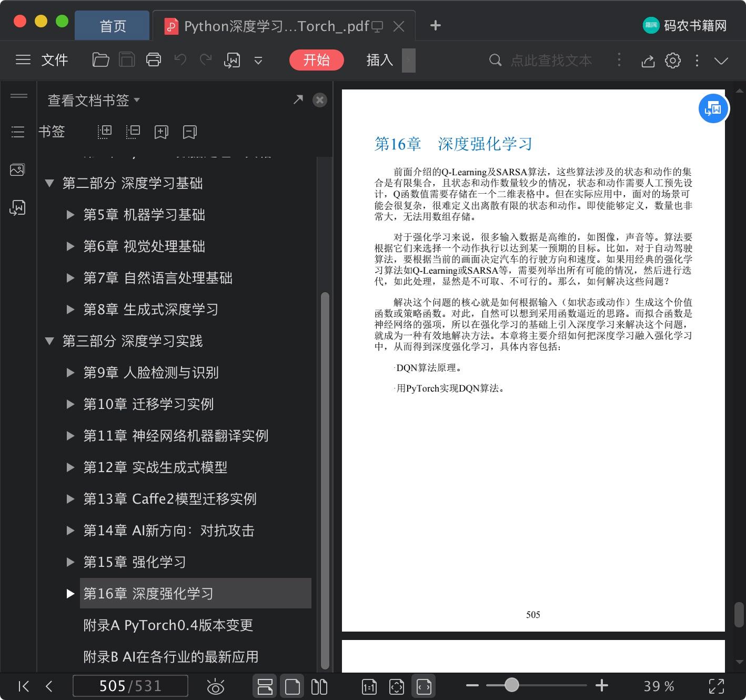
Task: Open 附录A PyTorch0.4版本变更
Action: tap(168, 625)
